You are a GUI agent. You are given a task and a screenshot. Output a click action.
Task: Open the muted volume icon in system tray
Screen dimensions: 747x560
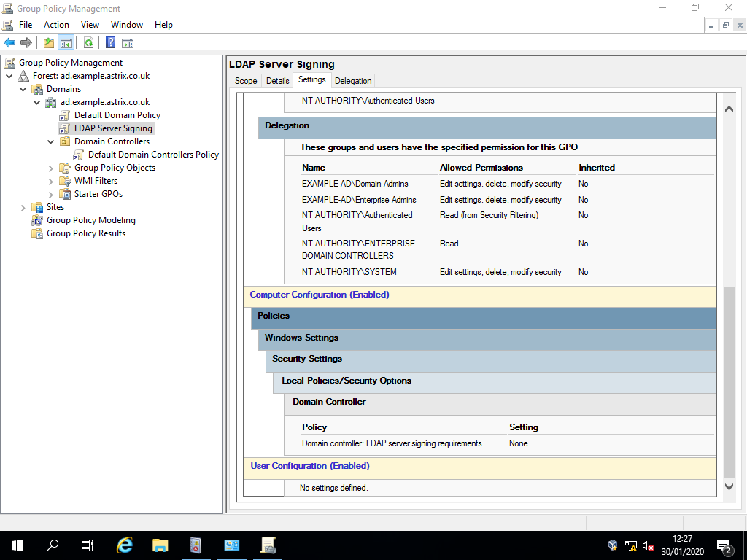click(648, 545)
